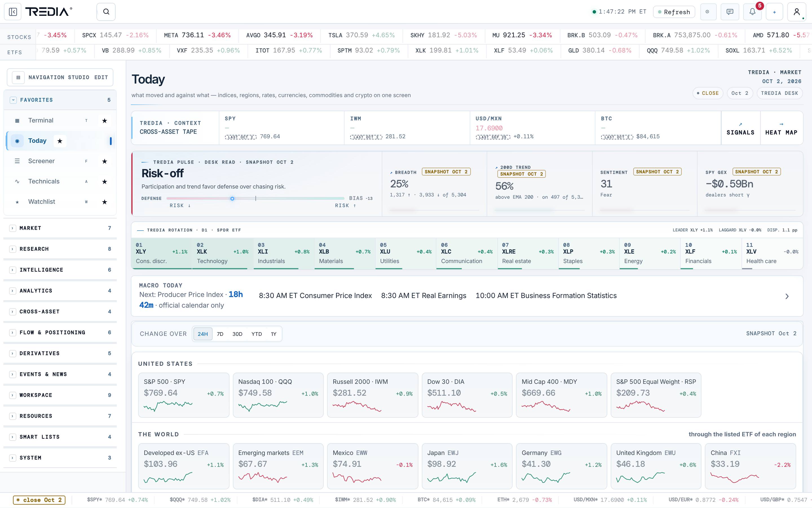812x508 pixels.
Task: Toggle the Watchlist favorite star
Action: [x=105, y=202]
